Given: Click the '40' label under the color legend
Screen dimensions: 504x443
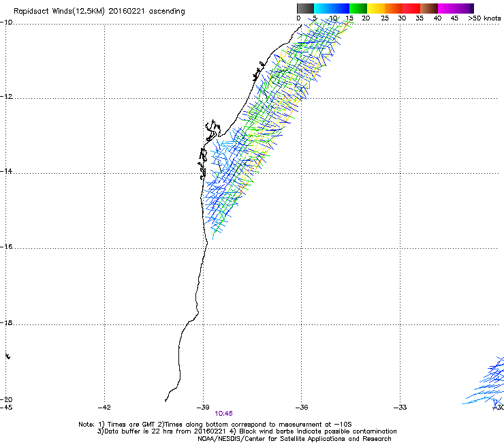Looking at the screenshot, I should (437, 18).
